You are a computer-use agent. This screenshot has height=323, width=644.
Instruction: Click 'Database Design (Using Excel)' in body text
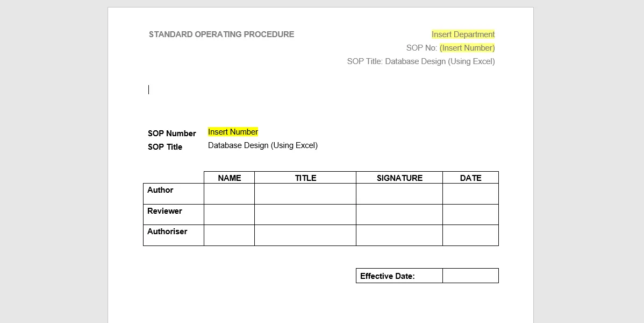pyautogui.click(x=263, y=146)
